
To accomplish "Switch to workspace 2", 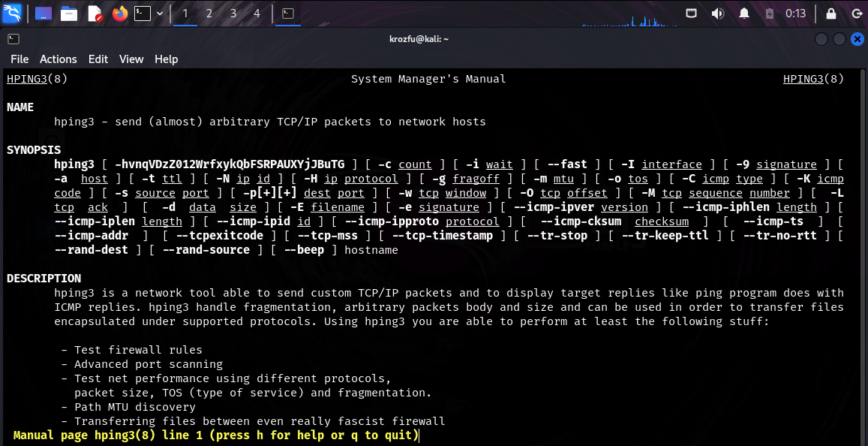I will [209, 14].
